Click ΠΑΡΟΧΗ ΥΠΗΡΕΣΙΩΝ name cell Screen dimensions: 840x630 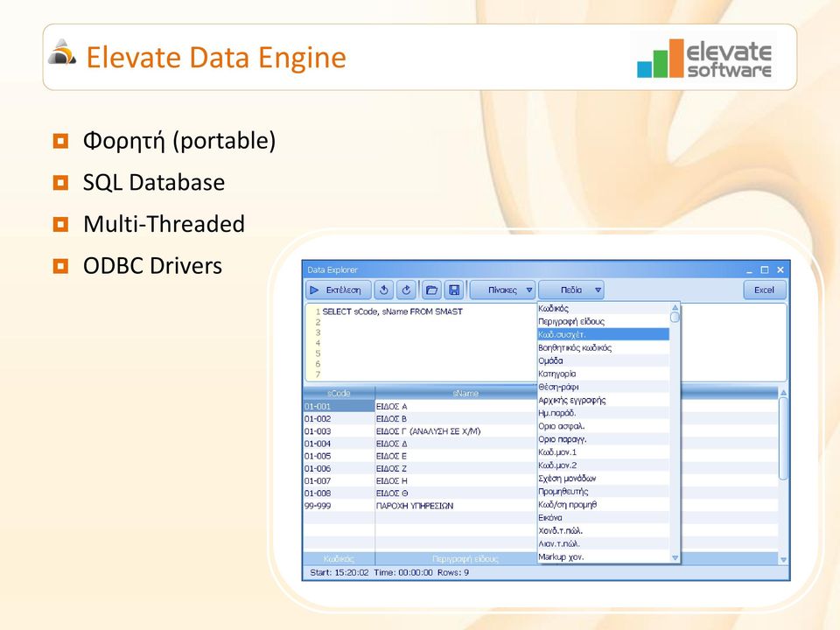point(456,505)
